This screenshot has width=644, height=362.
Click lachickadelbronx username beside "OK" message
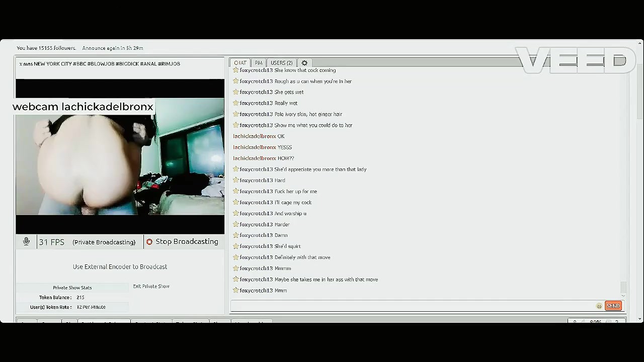tap(255, 136)
